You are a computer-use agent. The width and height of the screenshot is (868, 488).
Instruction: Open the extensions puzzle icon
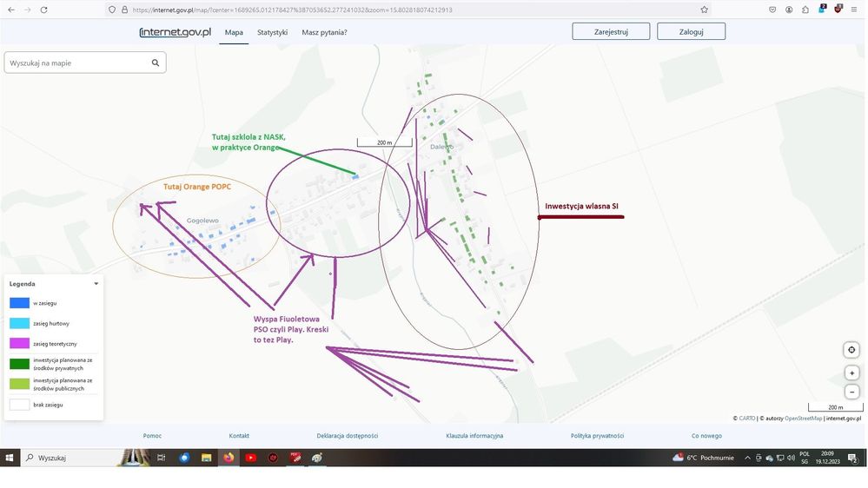[805, 10]
